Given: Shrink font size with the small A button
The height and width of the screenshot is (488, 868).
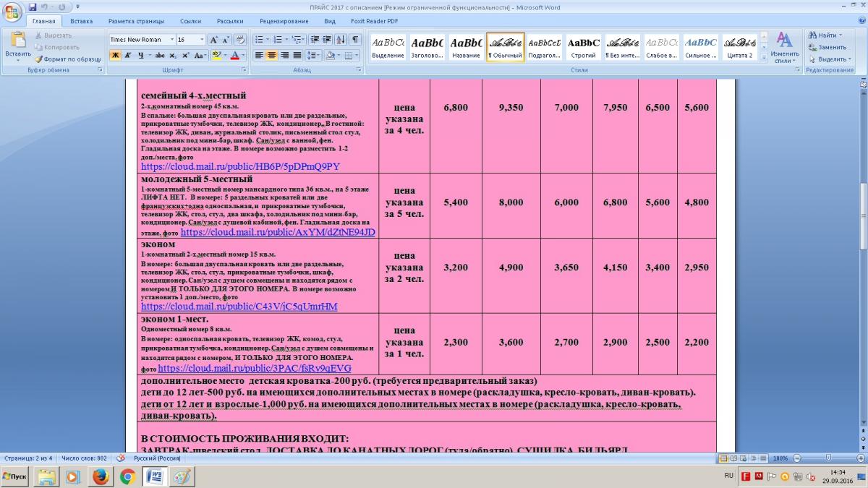Looking at the screenshot, I should (x=226, y=40).
